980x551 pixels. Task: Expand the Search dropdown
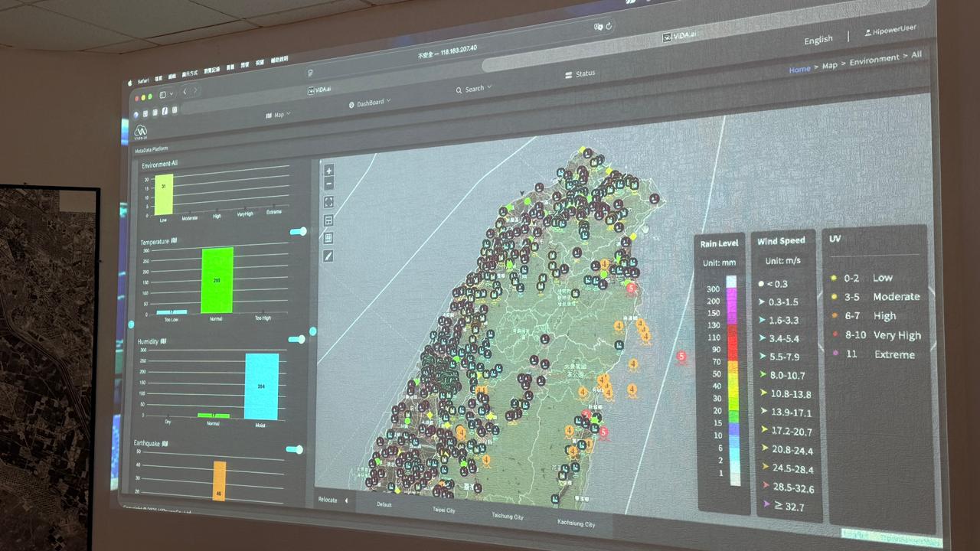coord(474,89)
